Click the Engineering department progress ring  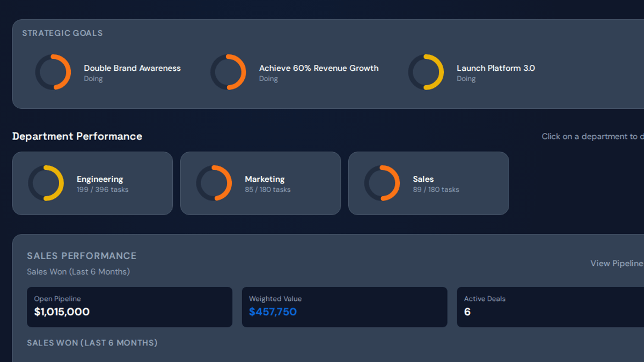[46, 183]
